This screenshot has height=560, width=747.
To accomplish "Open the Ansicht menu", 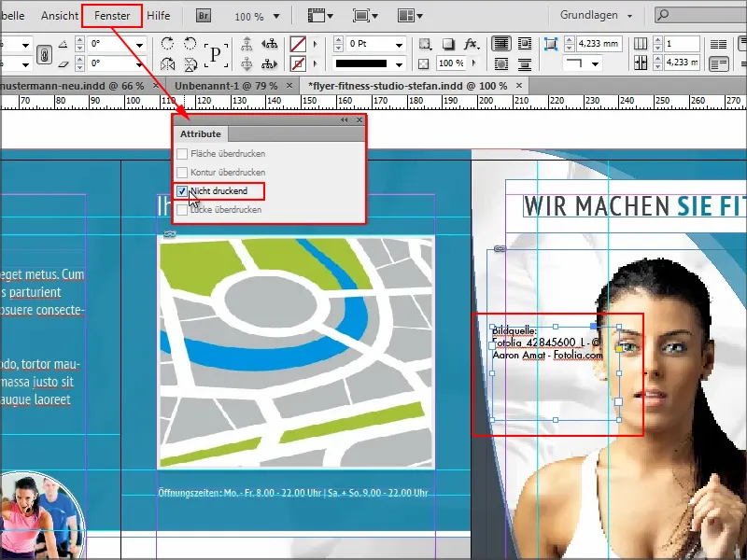I will click(x=60, y=16).
